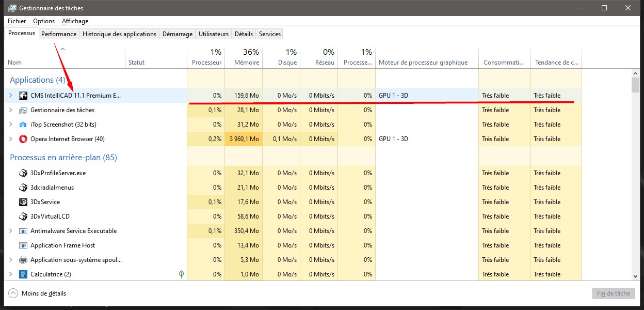This screenshot has width=644, height=310.
Task: Click the 3dxradialmenus process icon
Action: pos(23,188)
